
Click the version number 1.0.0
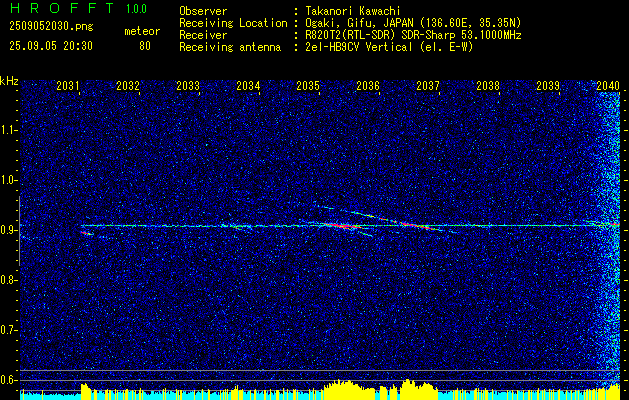[136, 9]
